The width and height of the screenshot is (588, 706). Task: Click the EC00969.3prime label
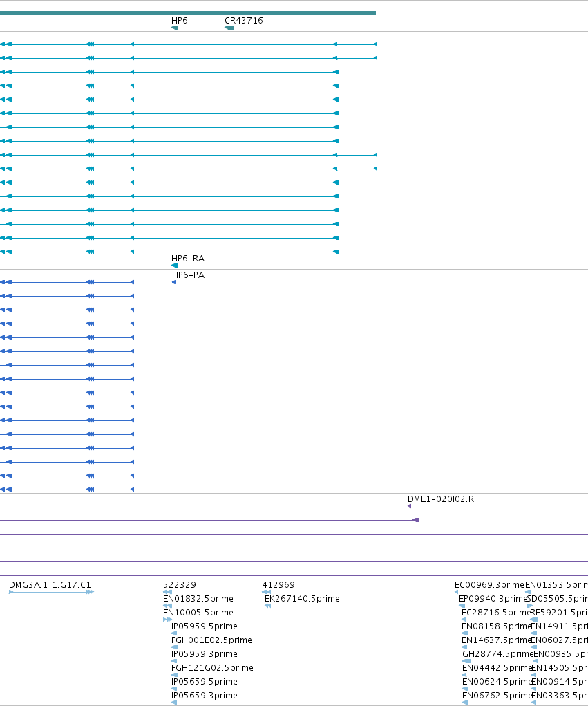click(x=489, y=585)
